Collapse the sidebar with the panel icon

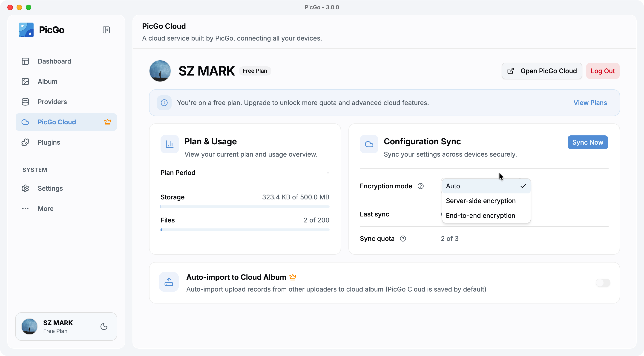[106, 30]
